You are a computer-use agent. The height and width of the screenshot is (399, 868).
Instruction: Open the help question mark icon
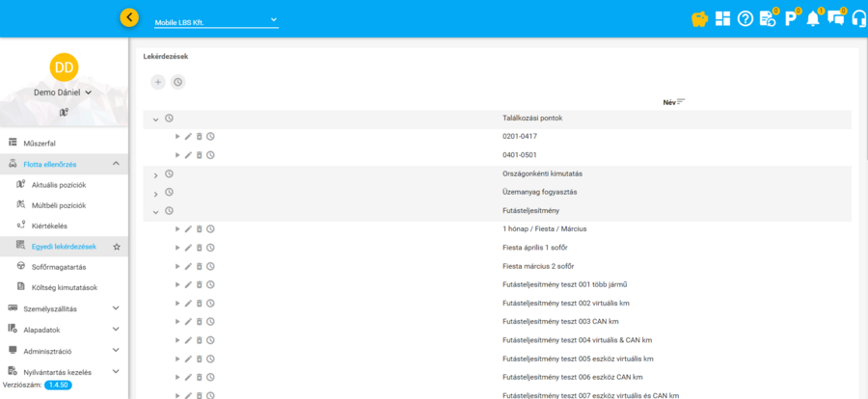tap(745, 18)
